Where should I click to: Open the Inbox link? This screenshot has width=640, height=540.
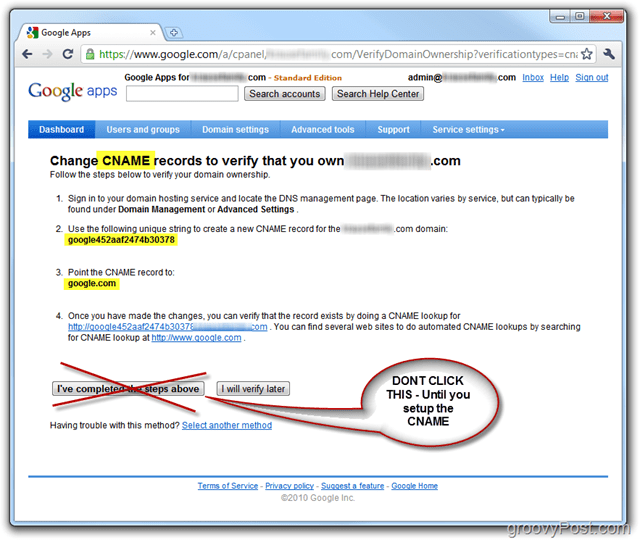pyautogui.click(x=533, y=78)
